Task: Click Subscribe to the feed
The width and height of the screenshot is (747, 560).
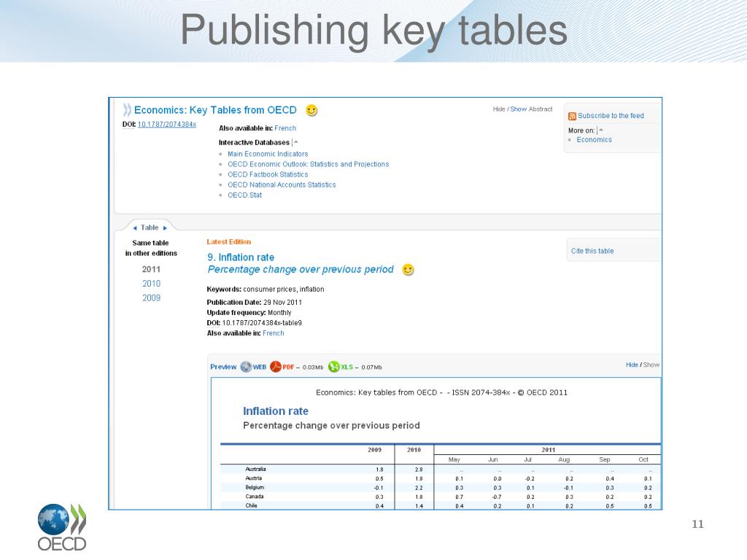Action: (611, 116)
